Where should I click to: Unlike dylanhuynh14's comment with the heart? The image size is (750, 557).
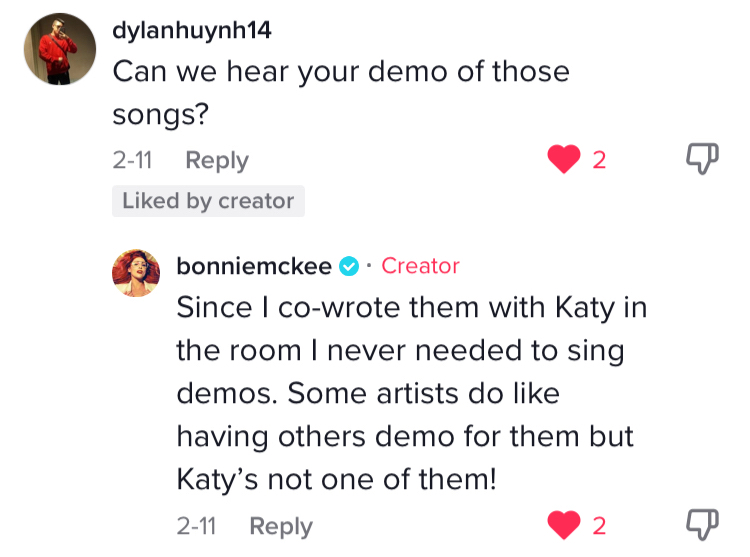pyautogui.click(x=564, y=159)
